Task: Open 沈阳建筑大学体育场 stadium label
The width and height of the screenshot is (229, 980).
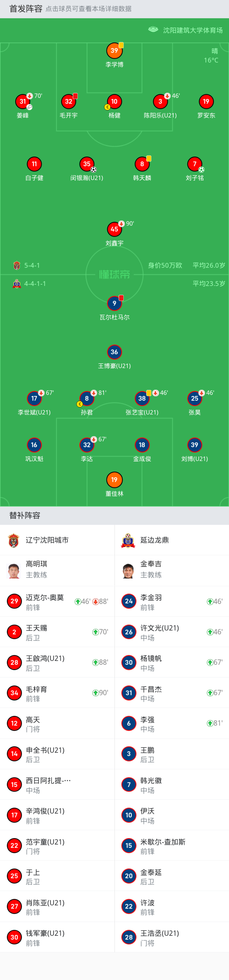Action: 192,30
